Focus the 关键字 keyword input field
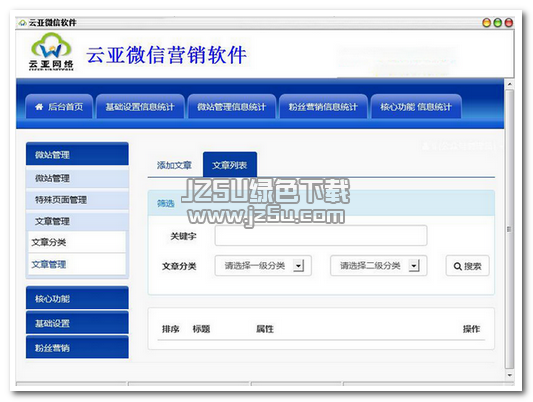The height and width of the screenshot is (402, 533). tap(321, 235)
